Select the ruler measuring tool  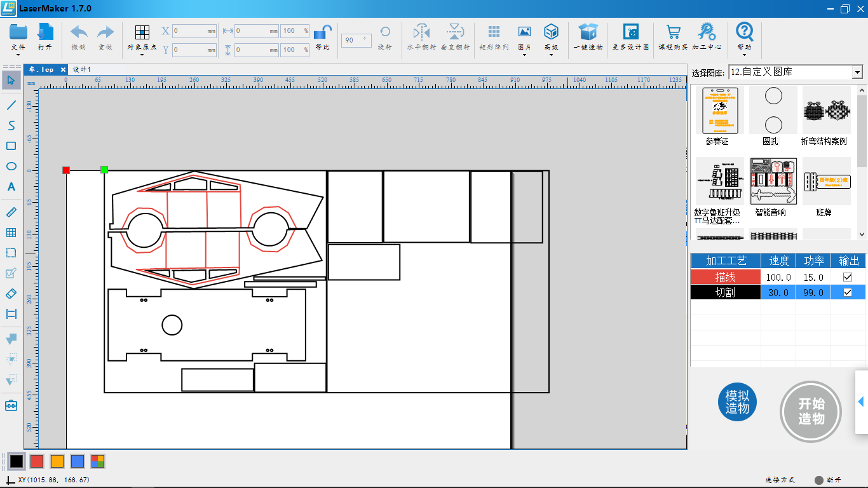tap(11, 212)
